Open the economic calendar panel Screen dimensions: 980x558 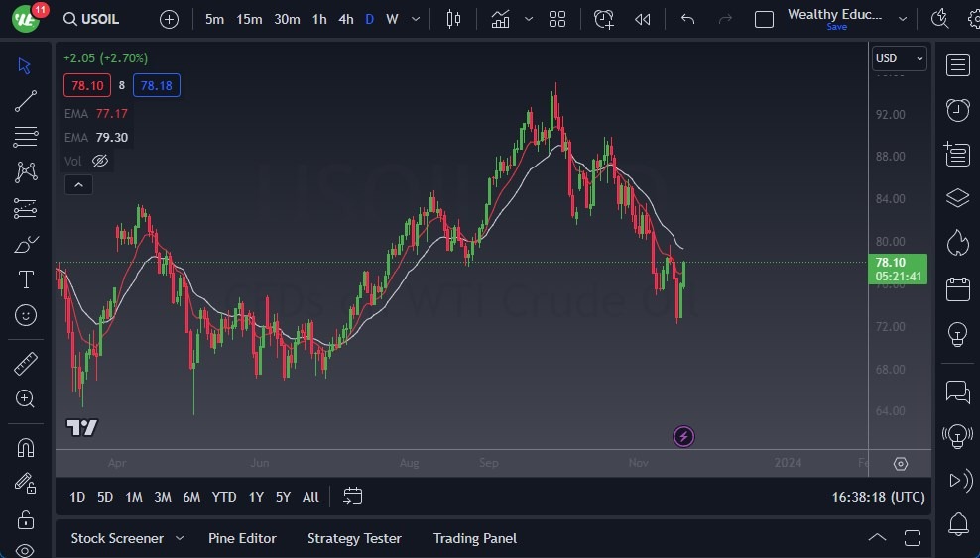tap(957, 289)
